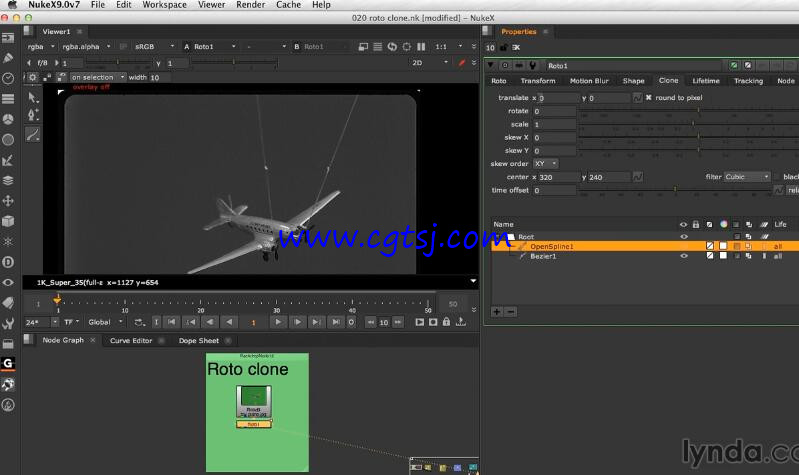Go to the last frame button
Screen dimensions: 799x475
pos(336,322)
